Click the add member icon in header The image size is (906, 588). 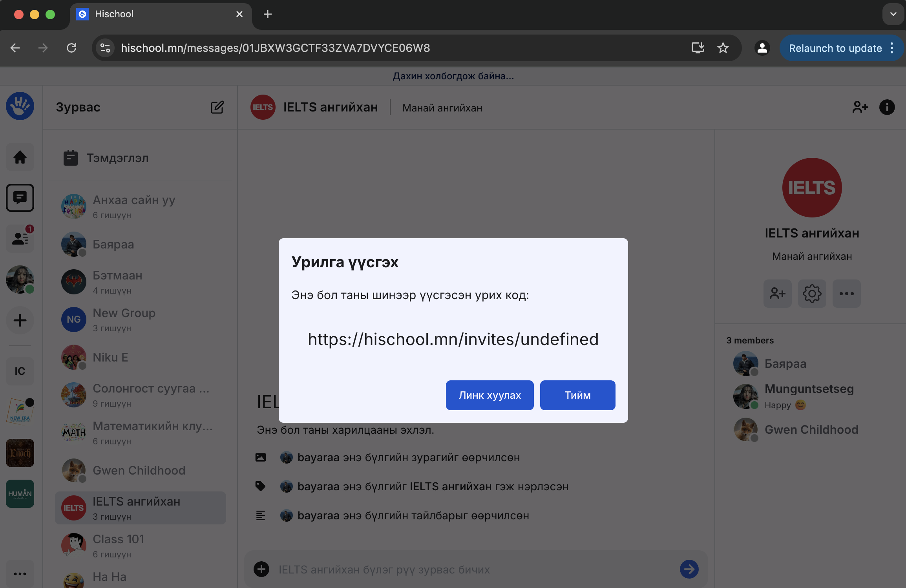[860, 107]
